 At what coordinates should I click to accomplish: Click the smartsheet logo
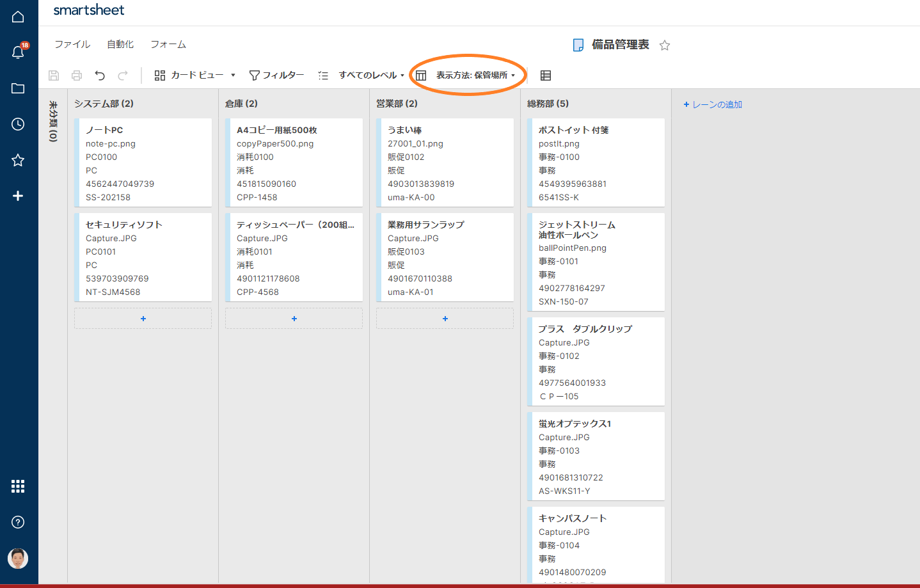(89, 10)
